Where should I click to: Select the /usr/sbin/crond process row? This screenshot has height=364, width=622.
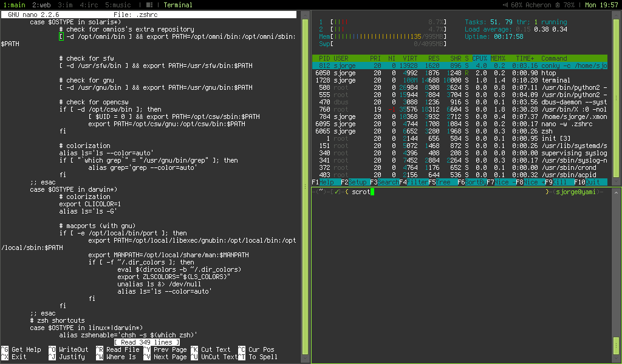[x=459, y=167]
